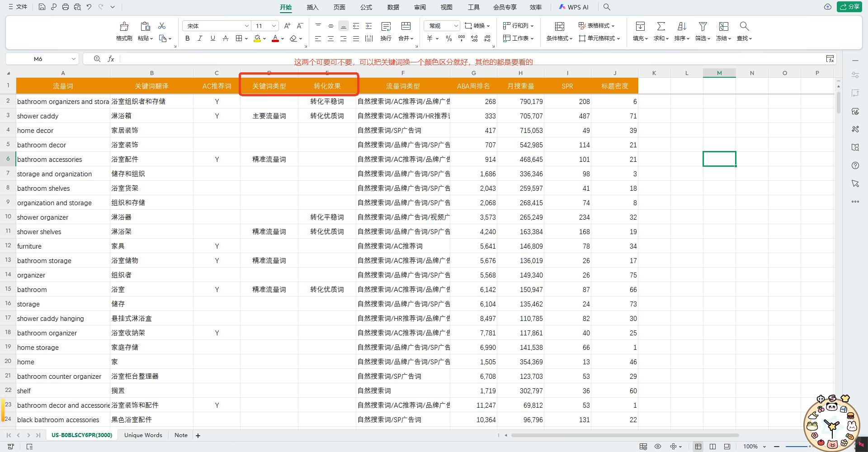Apply percent style with % icon

click(449, 39)
